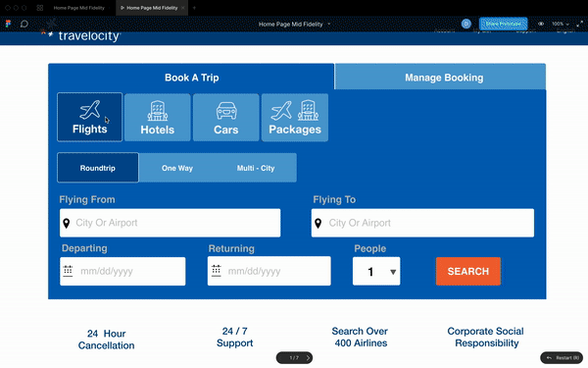
Task: Add a new tab with plus
Action: click(x=194, y=8)
